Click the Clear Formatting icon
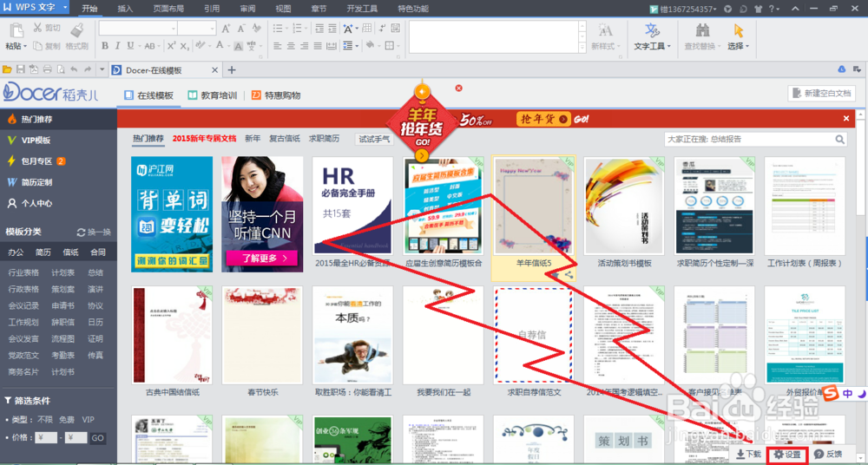868x465 pixels. point(256,29)
